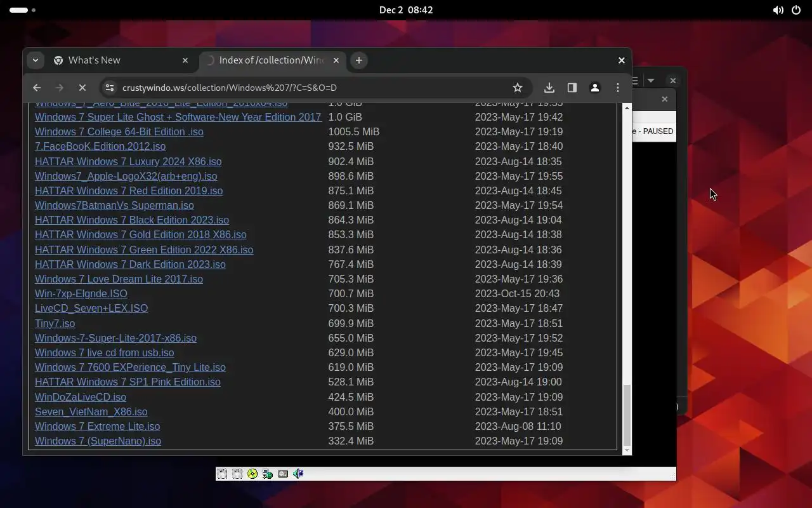The image size is (812, 508).
Task: Select the 1005.5 MiB size value
Action: coord(353,131)
